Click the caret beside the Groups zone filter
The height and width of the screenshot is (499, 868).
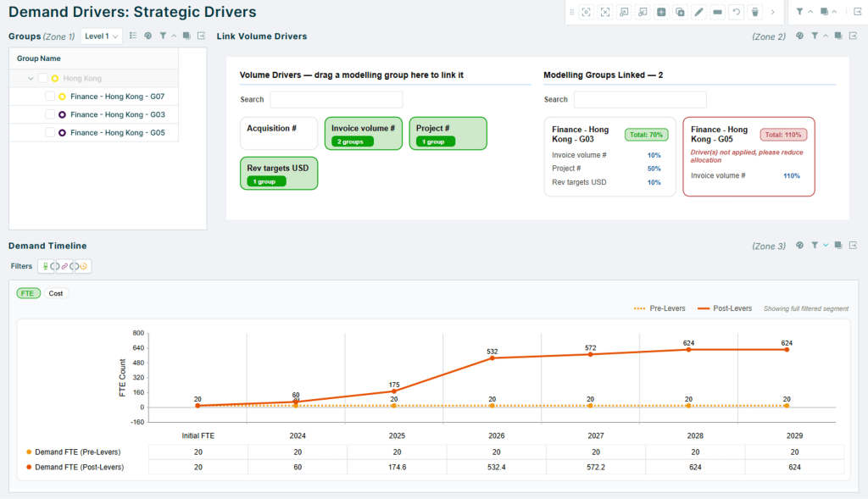tap(173, 36)
